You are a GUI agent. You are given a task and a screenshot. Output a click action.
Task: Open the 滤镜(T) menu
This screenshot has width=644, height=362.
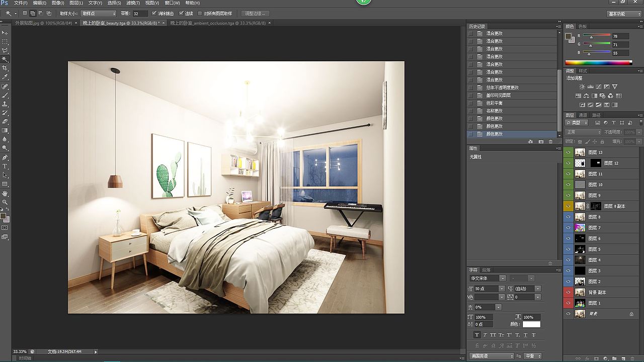(x=133, y=3)
